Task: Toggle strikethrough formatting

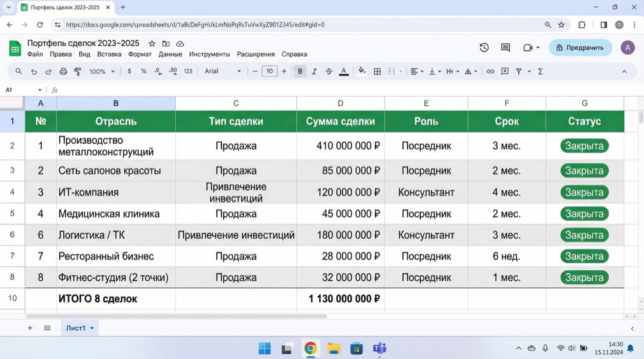Action: (328, 71)
